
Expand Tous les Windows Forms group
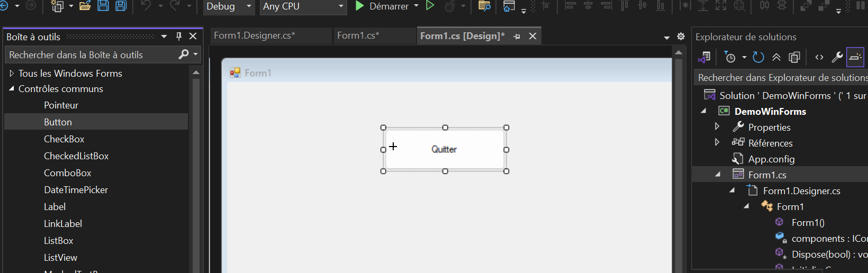pos(12,74)
